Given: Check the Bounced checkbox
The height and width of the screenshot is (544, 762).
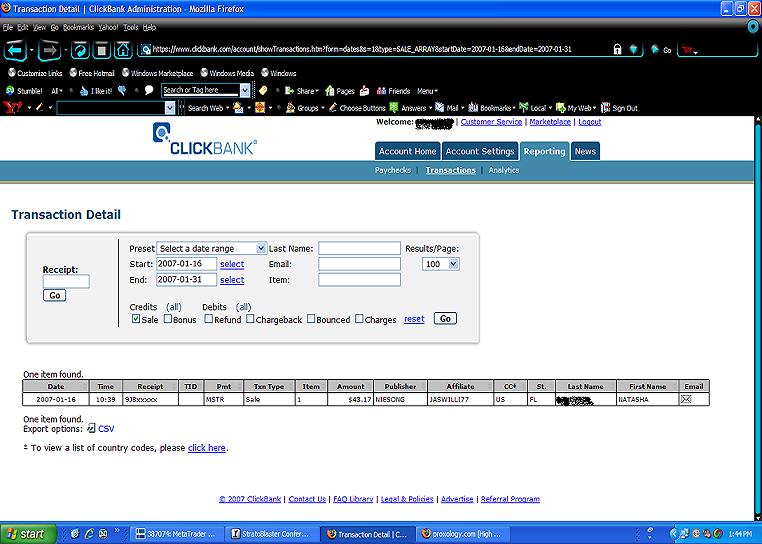Looking at the screenshot, I should pos(311,319).
